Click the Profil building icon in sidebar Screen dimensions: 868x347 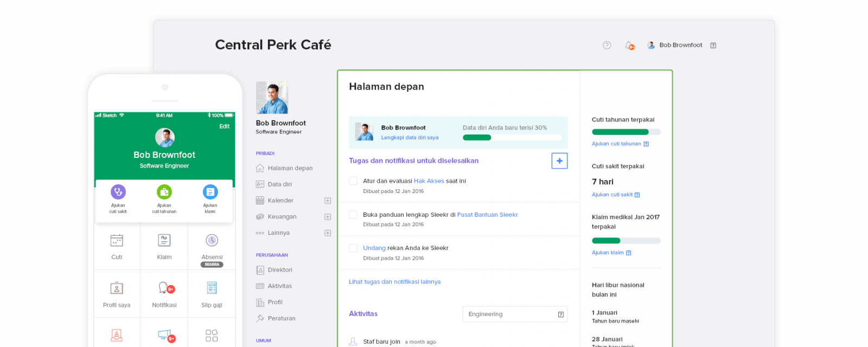pyautogui.click(x=260, y=303)
